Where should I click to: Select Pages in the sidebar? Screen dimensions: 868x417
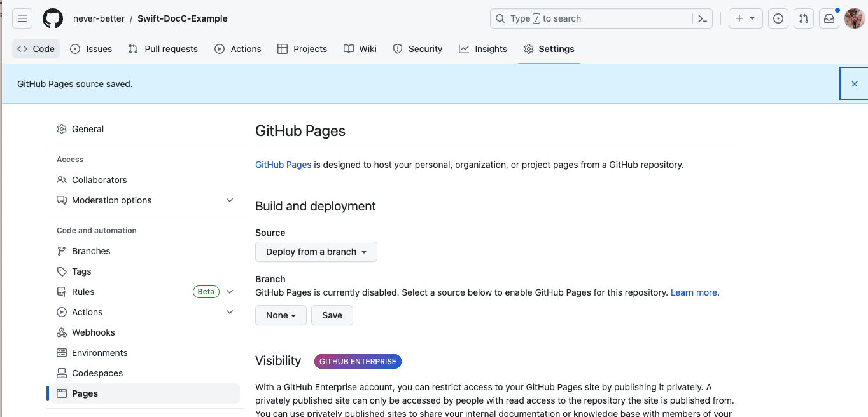click(145, 393)
